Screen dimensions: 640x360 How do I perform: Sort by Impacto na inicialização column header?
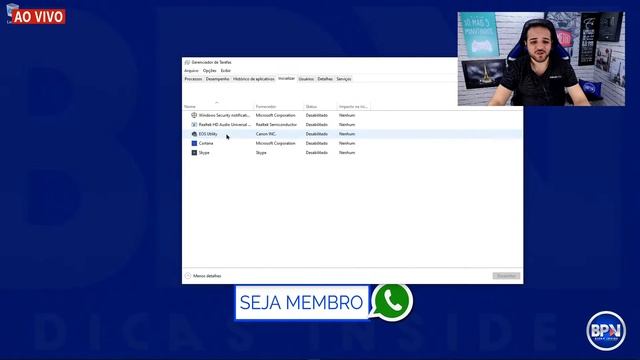point(353,107)
